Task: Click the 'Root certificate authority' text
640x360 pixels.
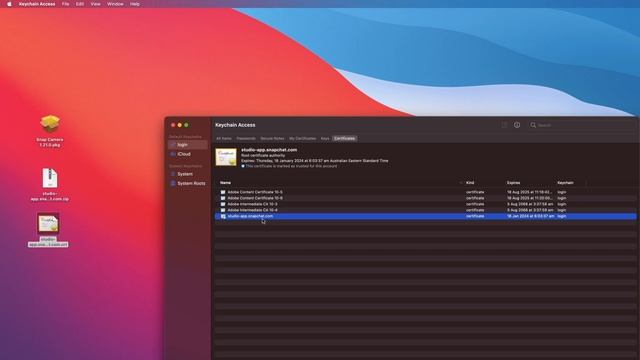Action: point(263,156)
